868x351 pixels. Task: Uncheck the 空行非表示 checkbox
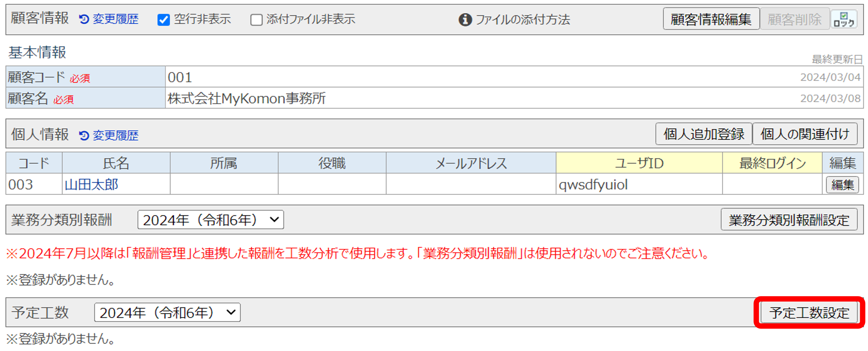click(164, 20)
